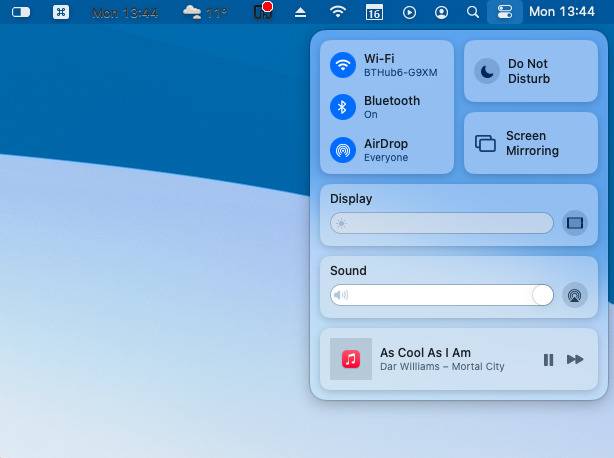Close Control Center via menu bar icon
The width and height of the screenshot is (614, 458).
[x=503, y=12]
